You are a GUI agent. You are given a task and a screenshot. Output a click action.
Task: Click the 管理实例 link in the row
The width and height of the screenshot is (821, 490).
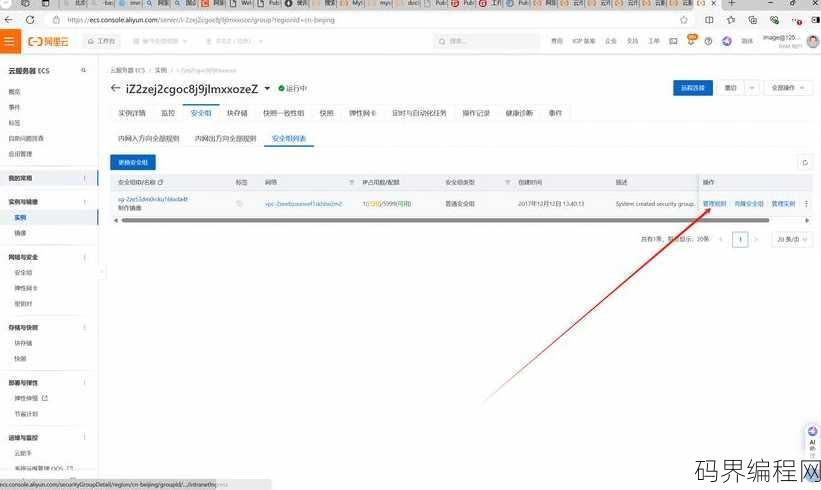(783, 204)
